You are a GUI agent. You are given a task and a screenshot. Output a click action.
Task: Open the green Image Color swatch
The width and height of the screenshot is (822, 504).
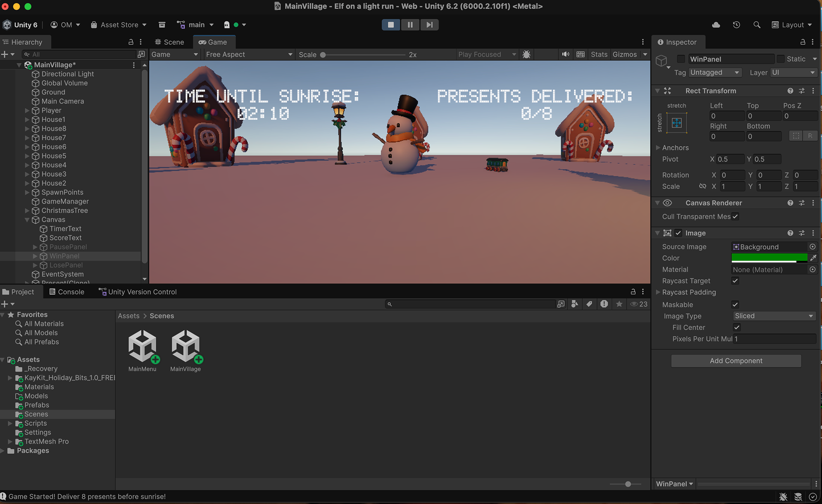[769, 258]
